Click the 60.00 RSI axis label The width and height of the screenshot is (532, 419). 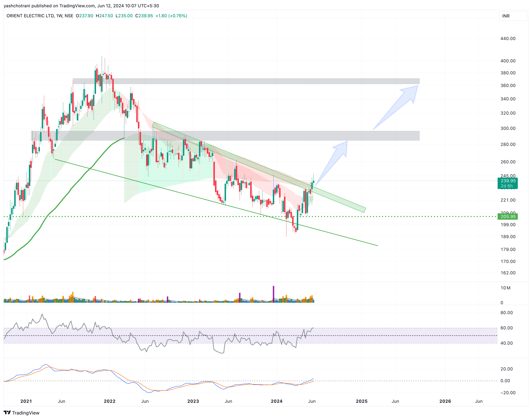506,328
